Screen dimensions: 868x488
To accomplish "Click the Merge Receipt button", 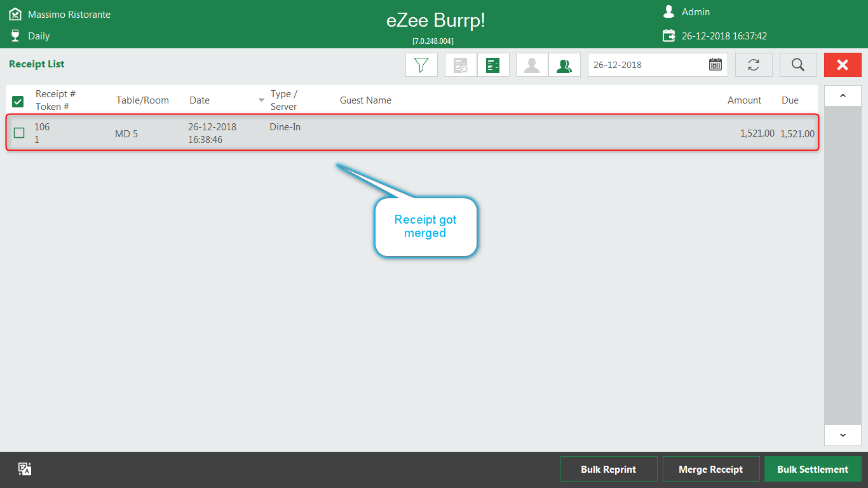I will pos(711,469).
